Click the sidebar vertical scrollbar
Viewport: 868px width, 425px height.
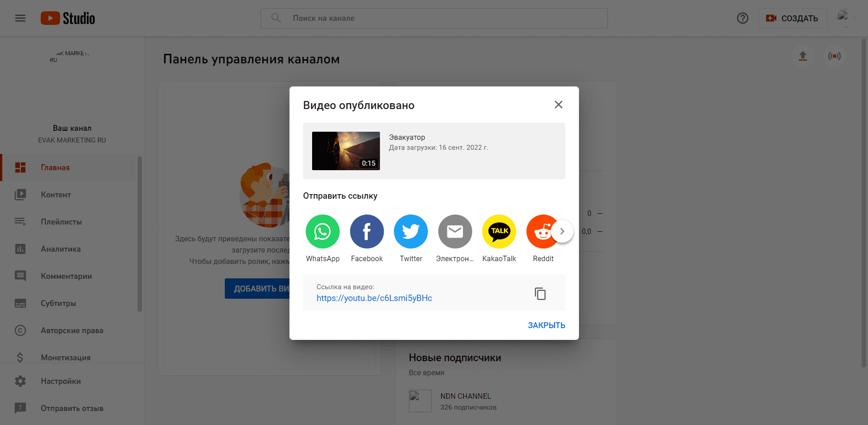pos(140,234)
